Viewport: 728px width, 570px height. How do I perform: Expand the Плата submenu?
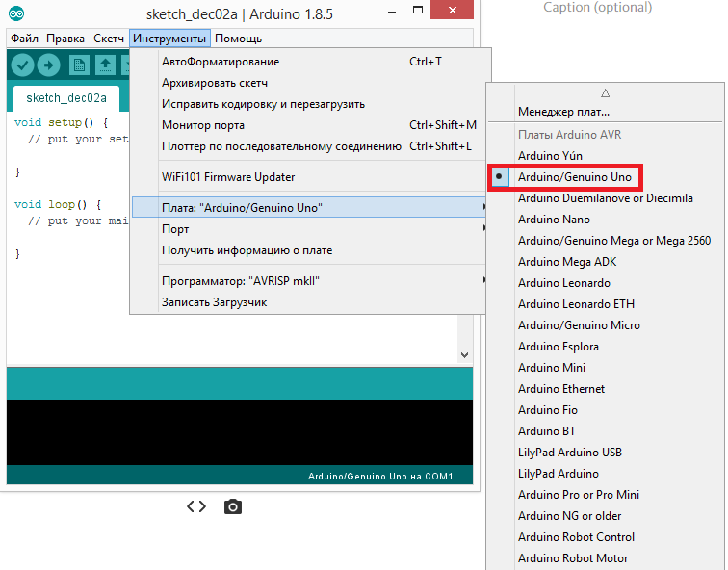click(309, 207)
